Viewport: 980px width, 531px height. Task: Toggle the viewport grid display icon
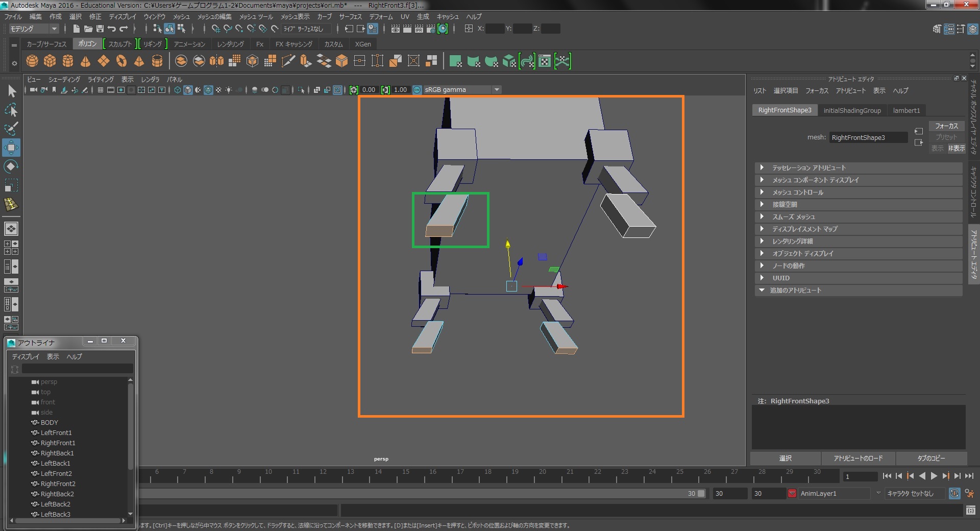[101, 90]
